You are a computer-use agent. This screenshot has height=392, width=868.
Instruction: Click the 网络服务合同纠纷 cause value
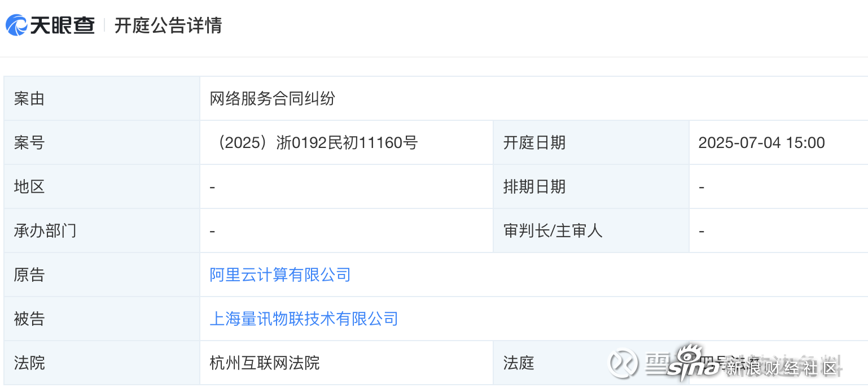click(x=272, y=99)
